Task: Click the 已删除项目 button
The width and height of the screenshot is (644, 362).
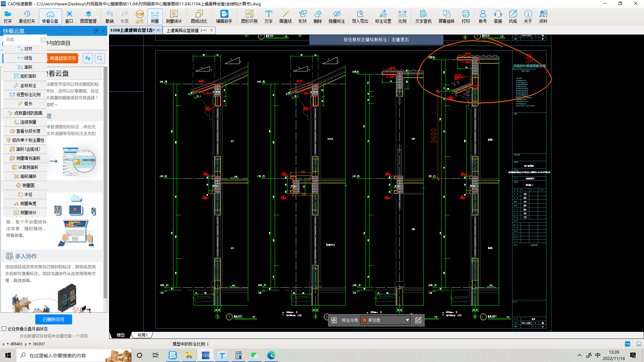Action: click(54, 319)
